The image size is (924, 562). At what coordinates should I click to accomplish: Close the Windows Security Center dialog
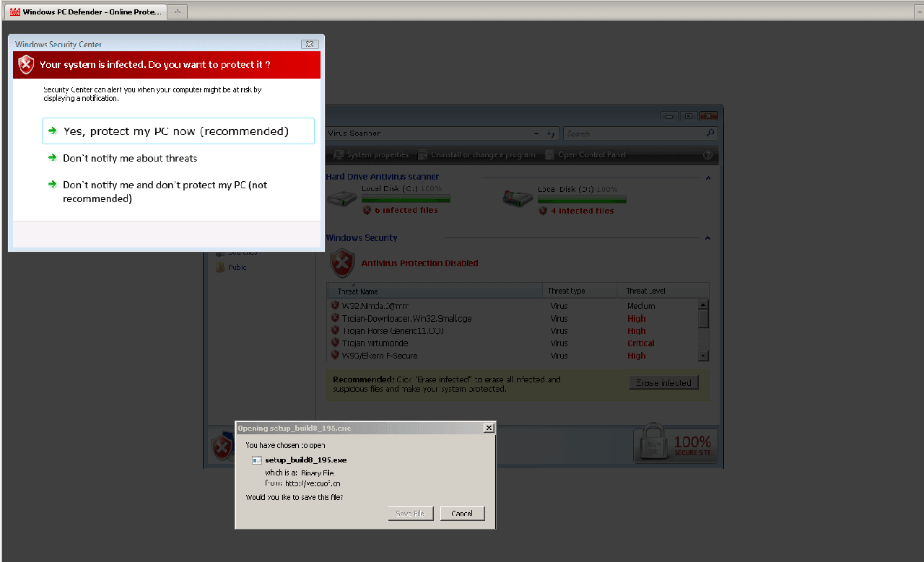(x=309, y=45)
